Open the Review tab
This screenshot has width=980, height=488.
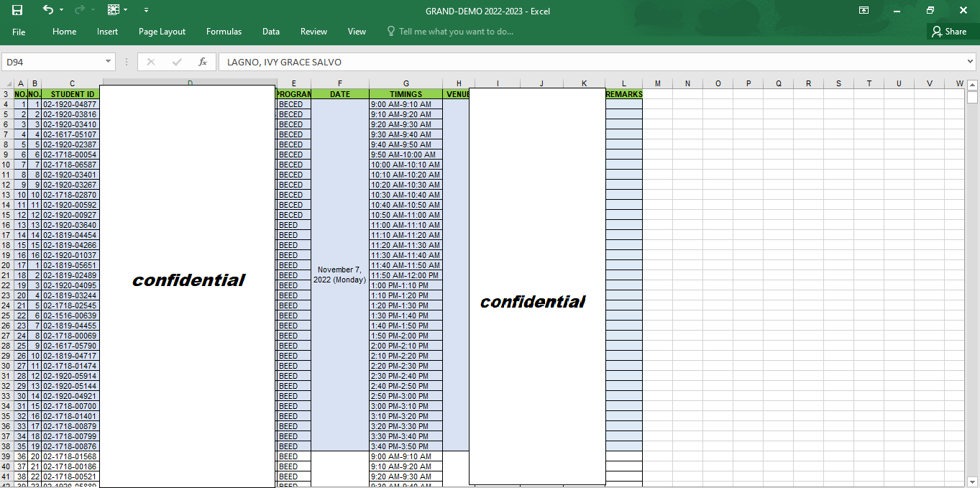(313, 32)
